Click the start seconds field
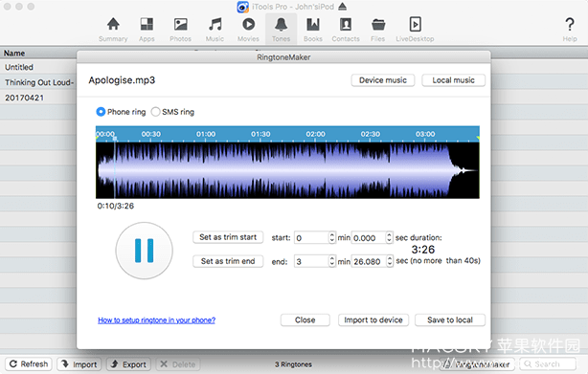The image size is (588, 374). [369, 238]
